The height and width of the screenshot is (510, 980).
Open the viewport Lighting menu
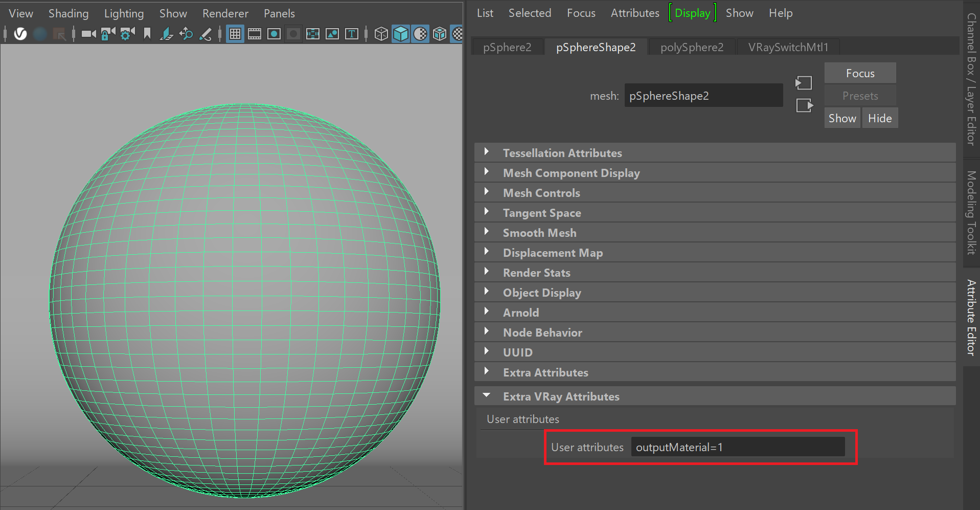[124, 13]
